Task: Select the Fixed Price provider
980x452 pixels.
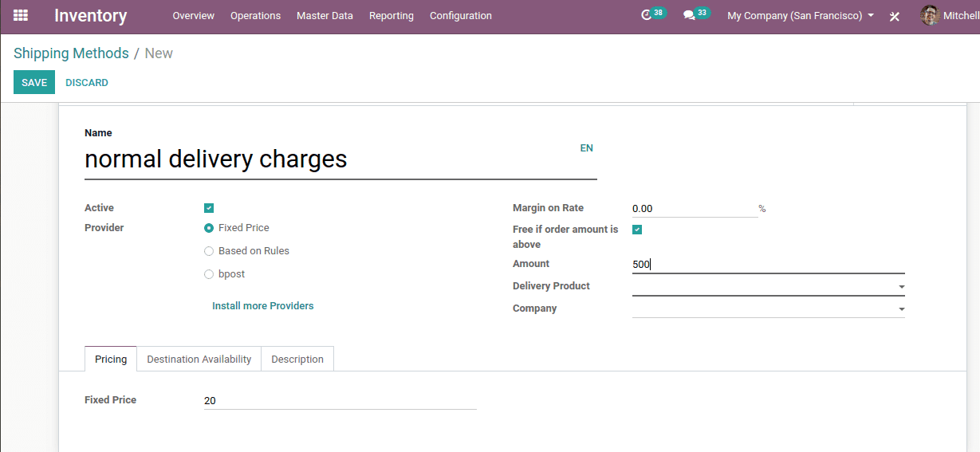Action: (x=209, y=228)
